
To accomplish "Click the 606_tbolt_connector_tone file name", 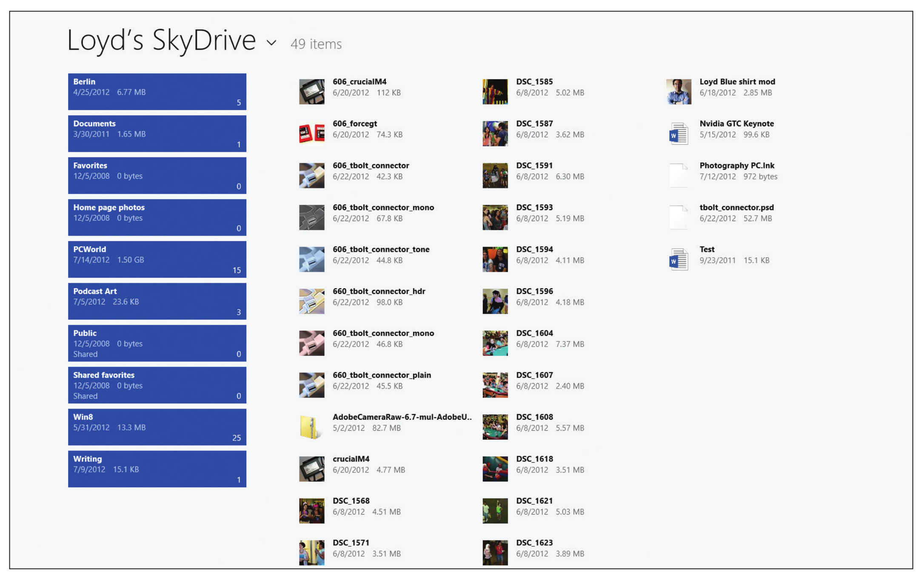I will pyautogui.click(x=381, y=250).
